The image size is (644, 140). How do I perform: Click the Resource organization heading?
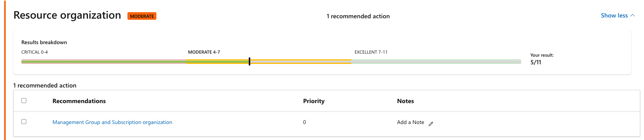pyautogui.click(x=67, y=15)
